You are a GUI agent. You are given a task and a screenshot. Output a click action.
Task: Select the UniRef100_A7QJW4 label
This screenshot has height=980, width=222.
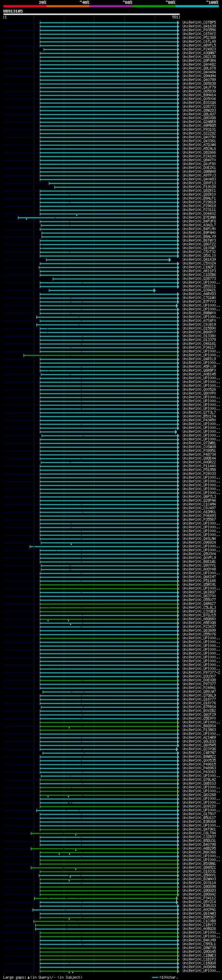199,145
